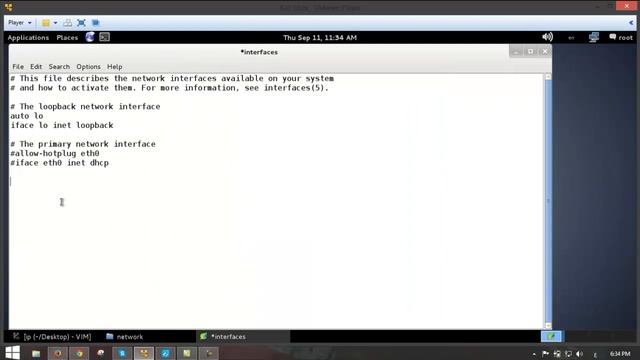Image resolution: width=640 pixels, height=360 pixels.
Task: Click the scrollbar down arrow in the editor
Action: (x=548, y=326)
